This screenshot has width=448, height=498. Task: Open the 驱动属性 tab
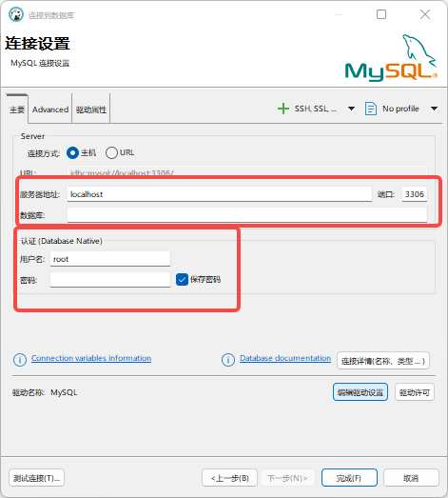pos(91,110)
